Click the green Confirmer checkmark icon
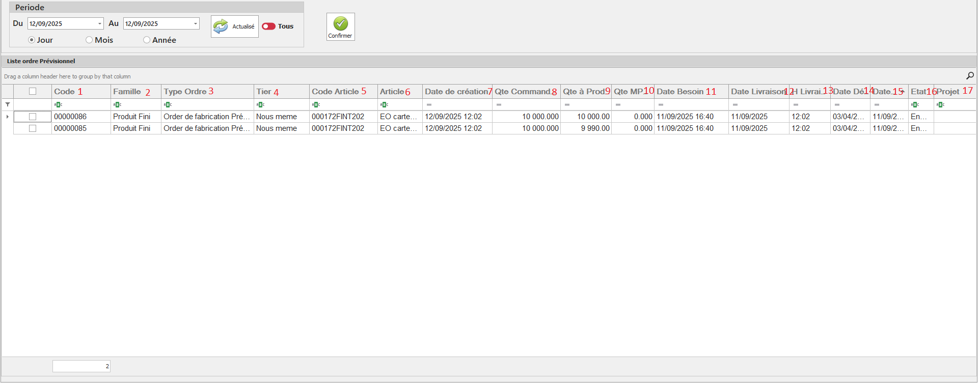Image resolution: width=980 pixels, height=383 pixels. pos(340,23)
